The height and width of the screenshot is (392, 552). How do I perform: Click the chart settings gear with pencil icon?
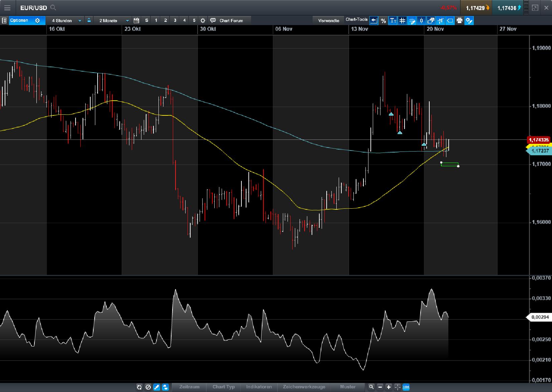[x=469, y=21]
